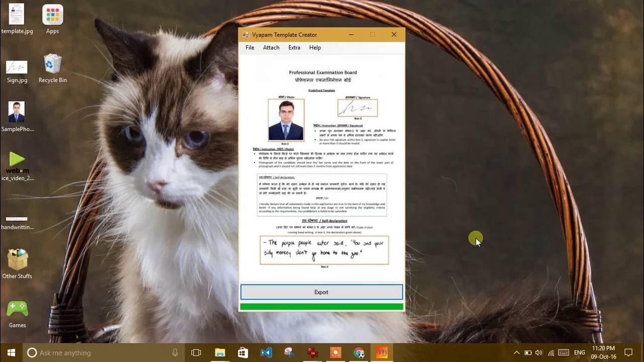Click the orange taskbar app left of Chrome
The height and width of the screenshot is (362, 644).
pyautogui.click(x=336, y=353)
